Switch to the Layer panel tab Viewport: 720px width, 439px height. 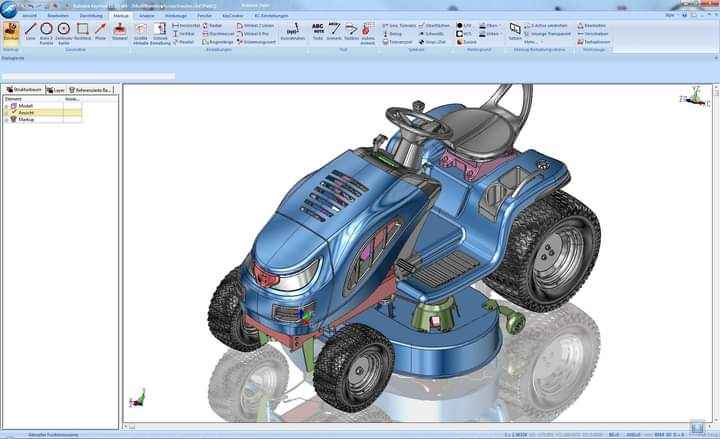[59, 89]
